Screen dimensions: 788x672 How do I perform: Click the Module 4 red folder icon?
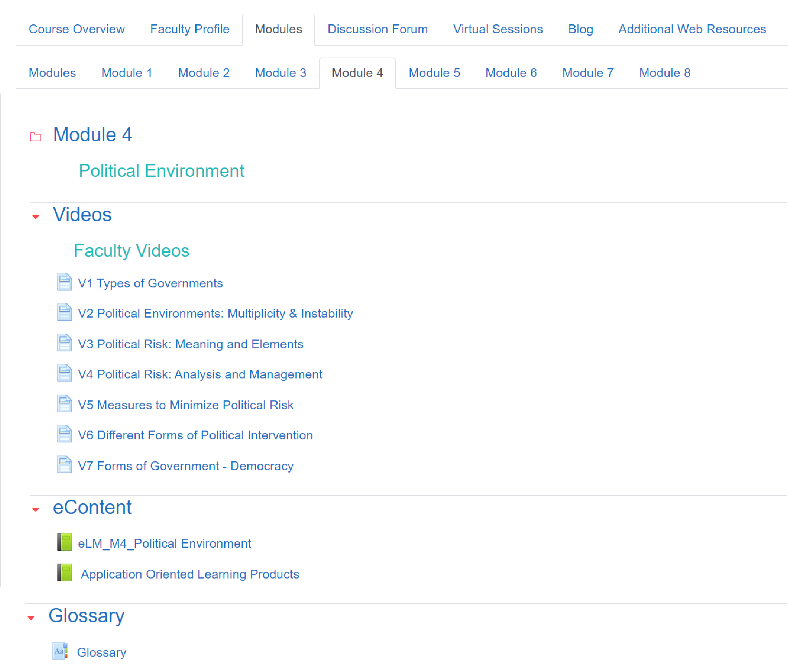35,136
